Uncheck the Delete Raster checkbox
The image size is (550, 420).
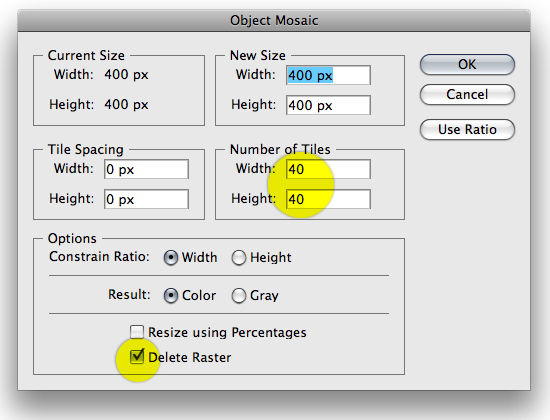tap(137, 357)
